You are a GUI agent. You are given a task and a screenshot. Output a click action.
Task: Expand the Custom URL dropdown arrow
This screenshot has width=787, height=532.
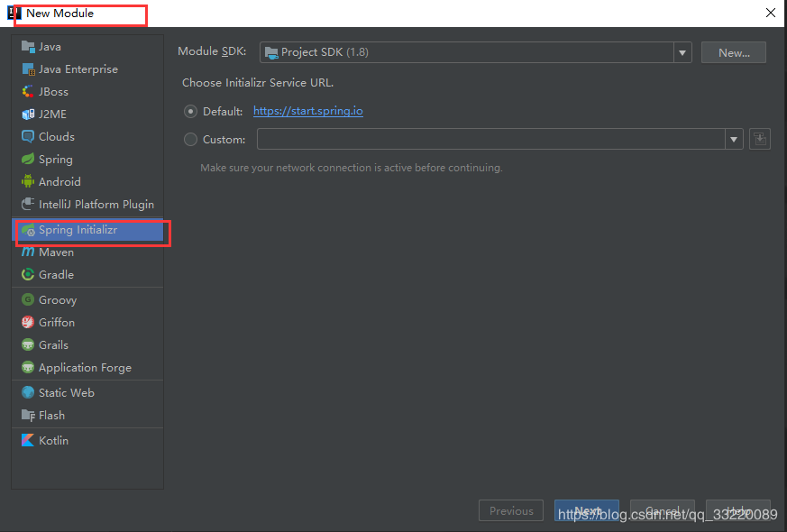point(734,140)
